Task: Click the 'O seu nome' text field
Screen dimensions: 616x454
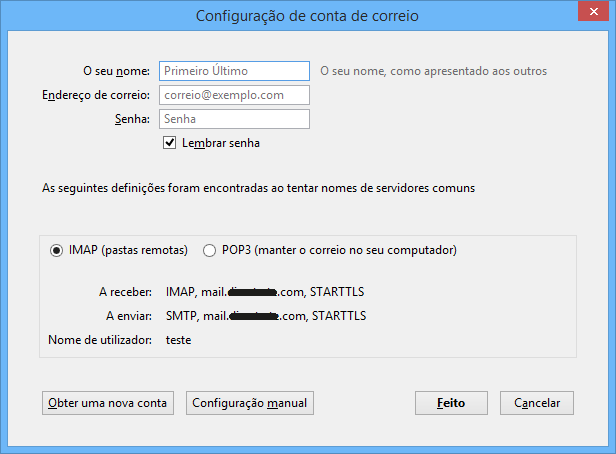Action: pyautogui.click(x=233, y=71)
